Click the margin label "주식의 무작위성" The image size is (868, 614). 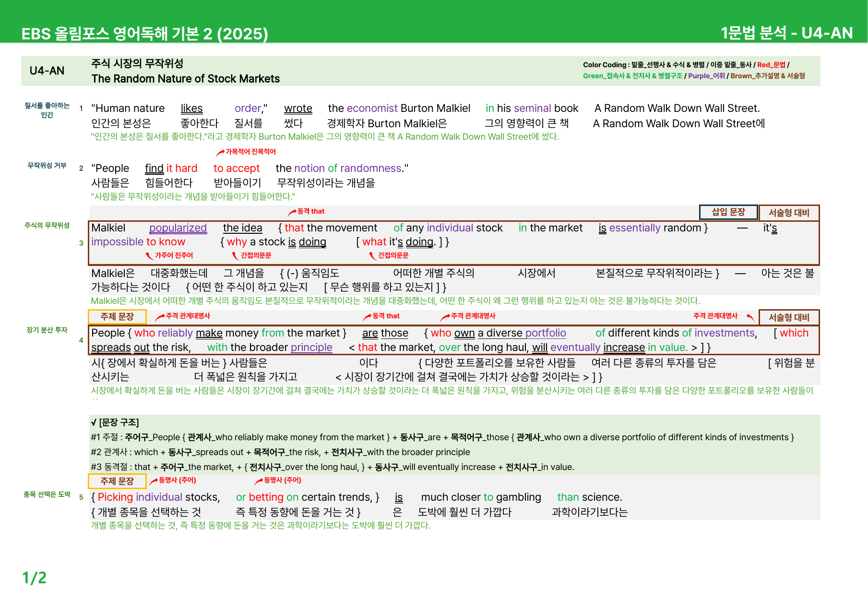click(47, 225)
